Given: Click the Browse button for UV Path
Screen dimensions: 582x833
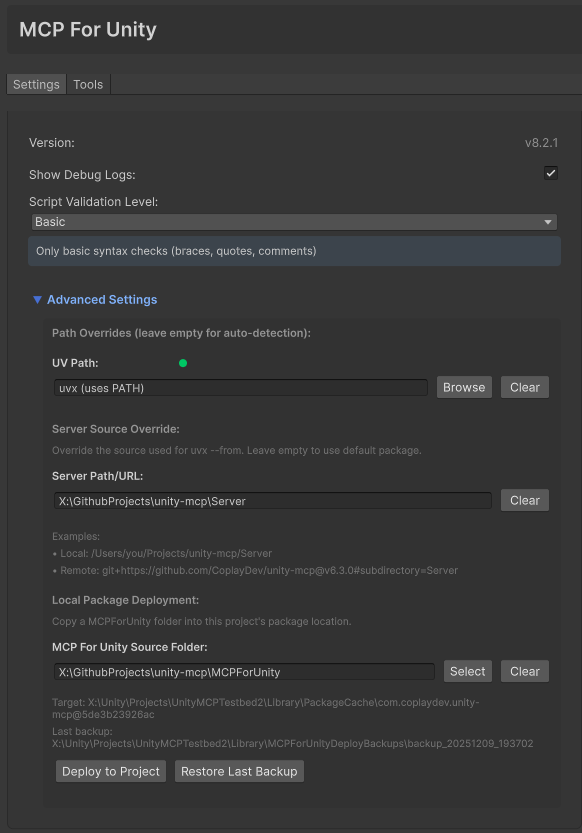Looking at the screenshot, I should click(463, 387).
